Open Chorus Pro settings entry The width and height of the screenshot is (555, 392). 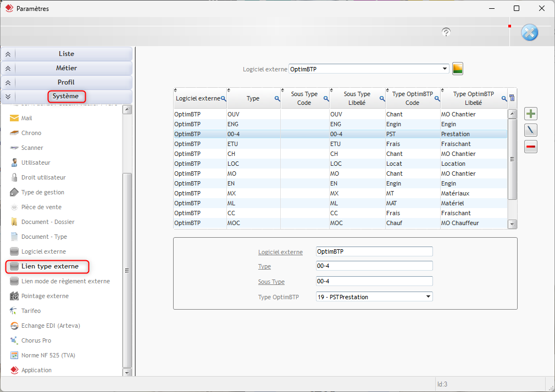click(x=36, y=340)
